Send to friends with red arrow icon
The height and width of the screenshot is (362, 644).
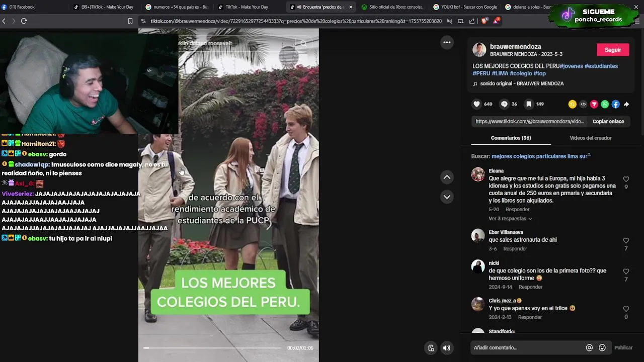(x=594, y=104)
